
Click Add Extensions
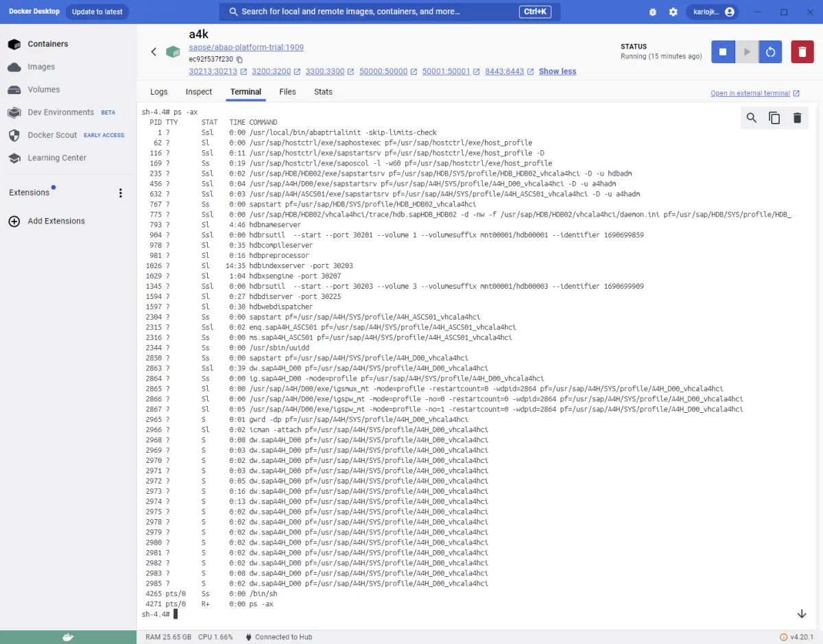pos(56,221)
